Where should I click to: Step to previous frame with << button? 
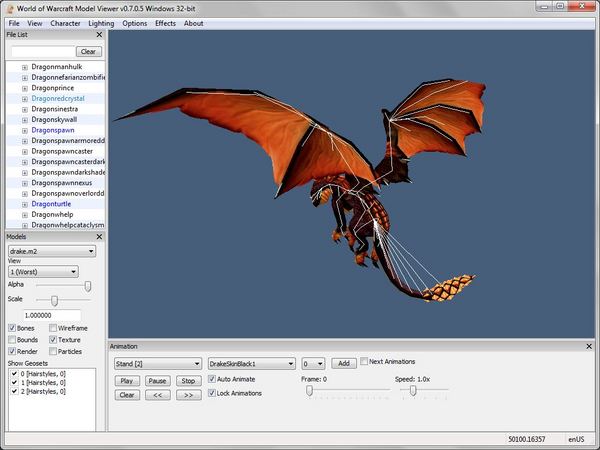[157, 395]
